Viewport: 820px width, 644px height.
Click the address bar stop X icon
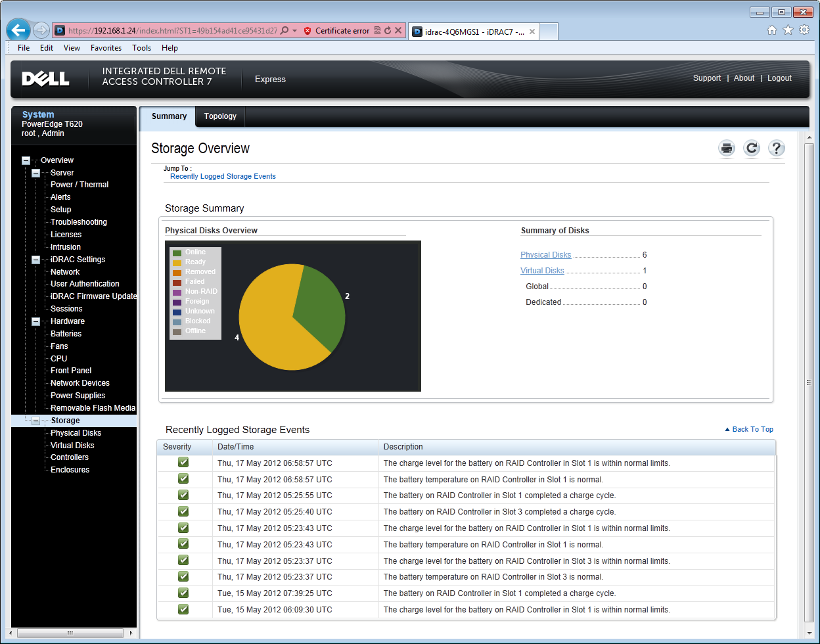click(x=398, y=31)
